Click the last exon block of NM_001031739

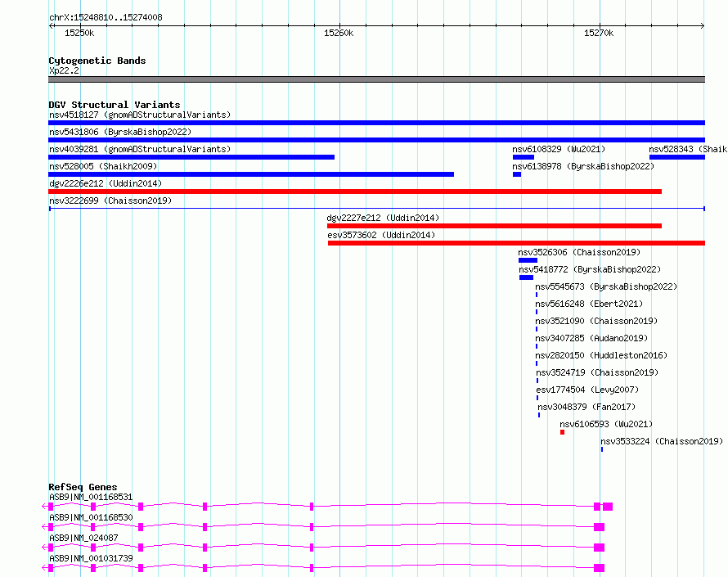coord(599,568)
